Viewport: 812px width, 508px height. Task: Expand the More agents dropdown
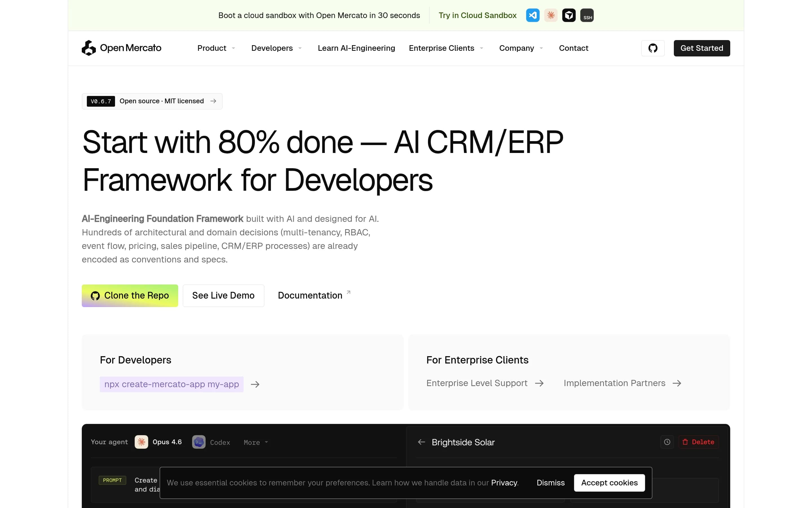click(256, 443)
